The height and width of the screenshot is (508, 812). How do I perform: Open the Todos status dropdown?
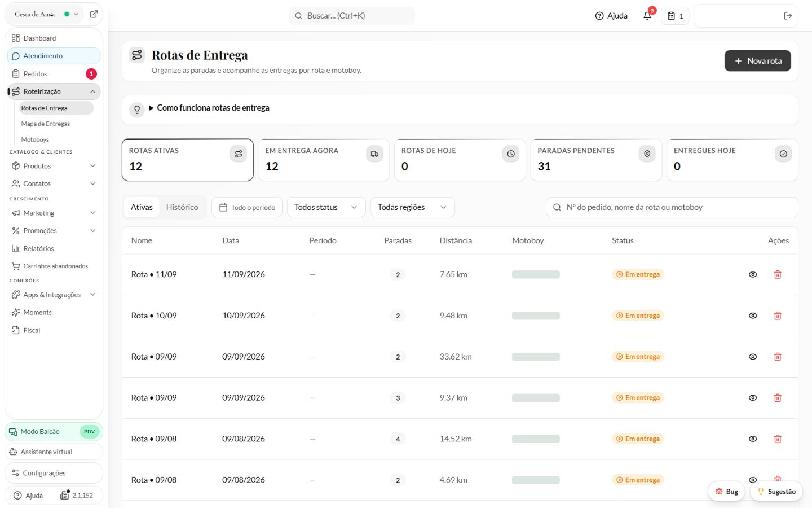pos(326,207)
